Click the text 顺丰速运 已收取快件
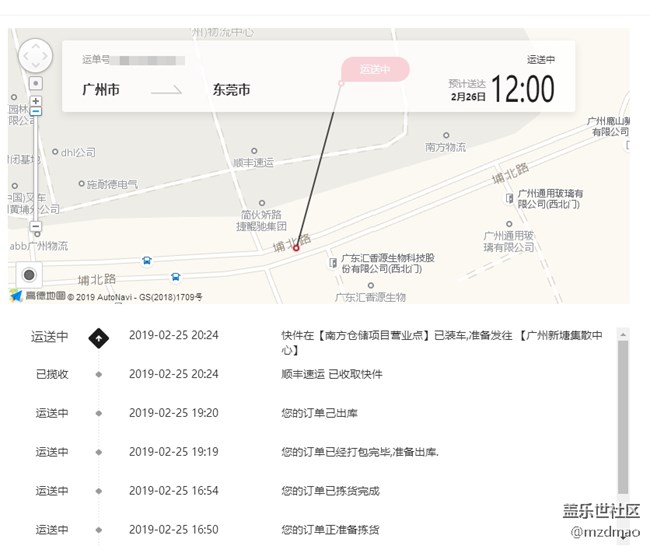 332,374
